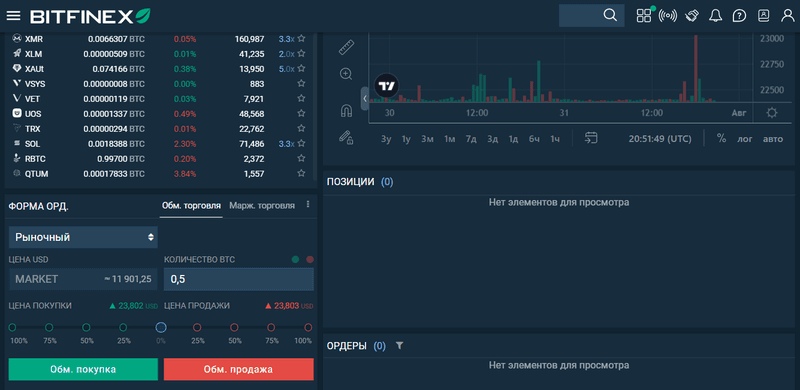Set chart range to 3д

coord(492,139)
